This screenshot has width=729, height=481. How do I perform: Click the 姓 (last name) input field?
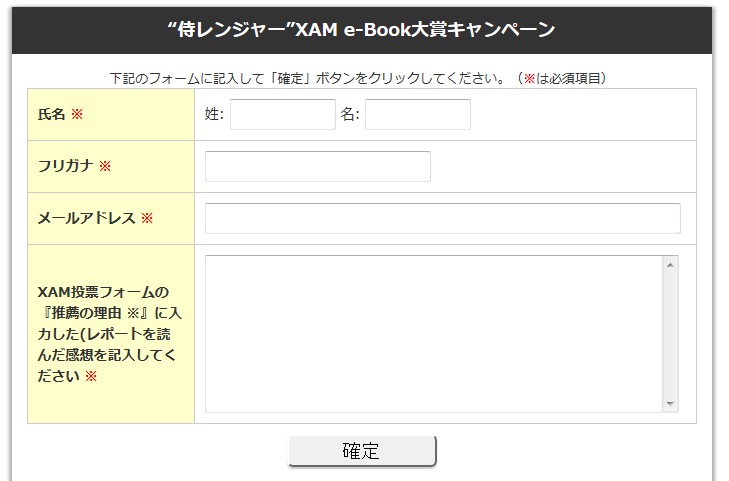283,114
